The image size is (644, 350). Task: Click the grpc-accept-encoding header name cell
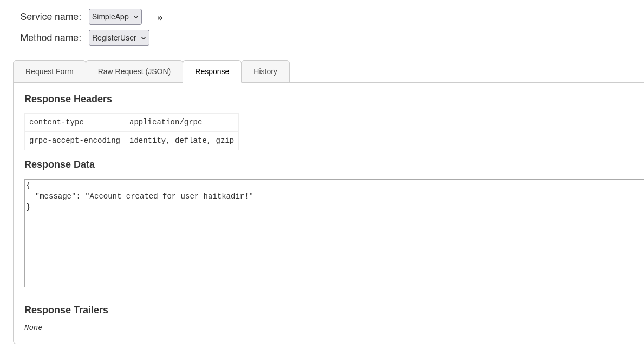coord(75,141)
